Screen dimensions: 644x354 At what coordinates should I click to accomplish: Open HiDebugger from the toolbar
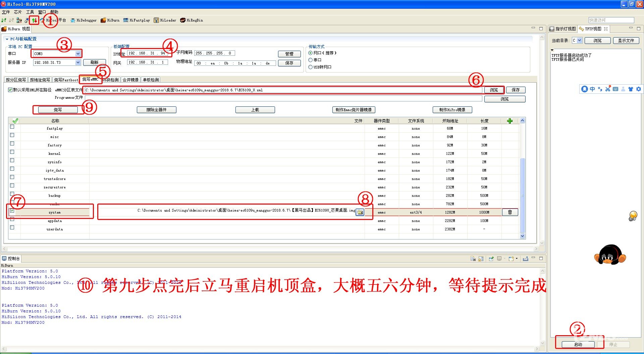click(84, 20)
